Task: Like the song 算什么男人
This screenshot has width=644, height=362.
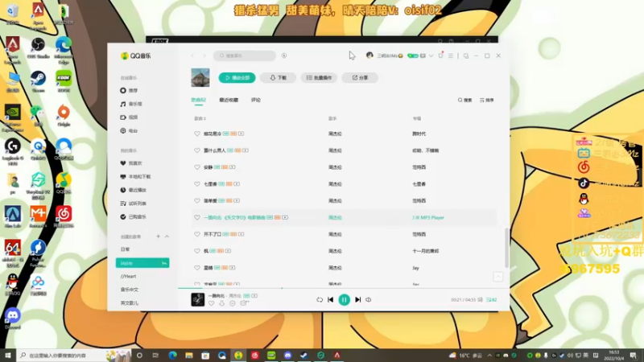Action: coord(197,150)
